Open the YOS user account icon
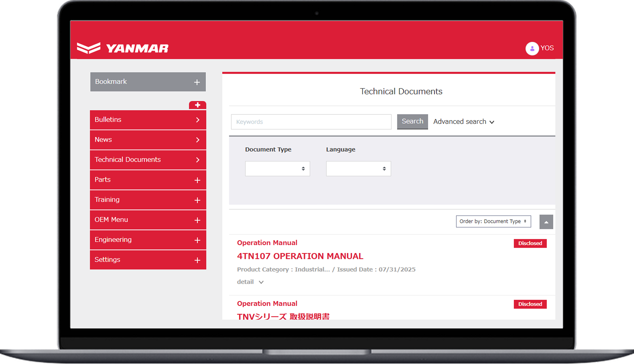Screen dimensions: 634x364 pos(532,48)
